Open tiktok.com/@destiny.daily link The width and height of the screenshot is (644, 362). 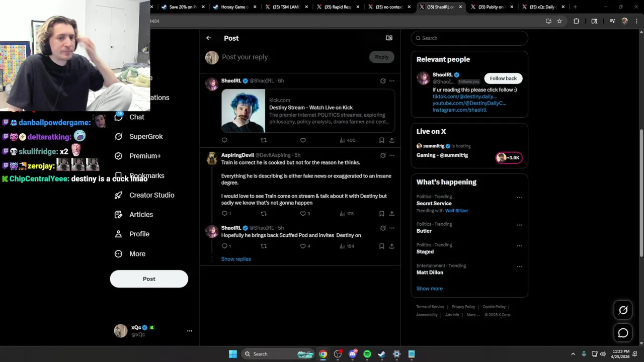464,97
